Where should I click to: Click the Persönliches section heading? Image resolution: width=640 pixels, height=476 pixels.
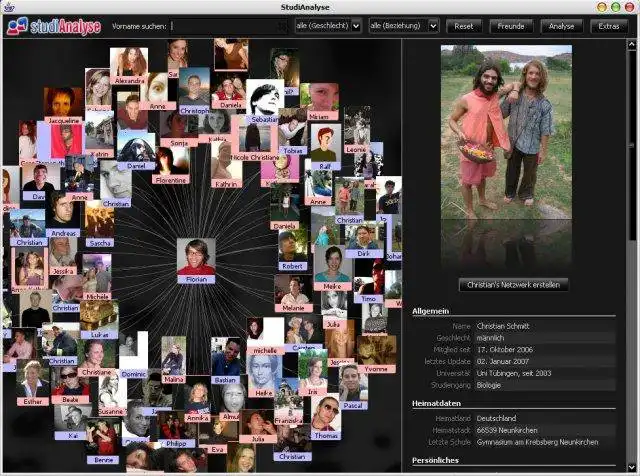coord(435,460)
